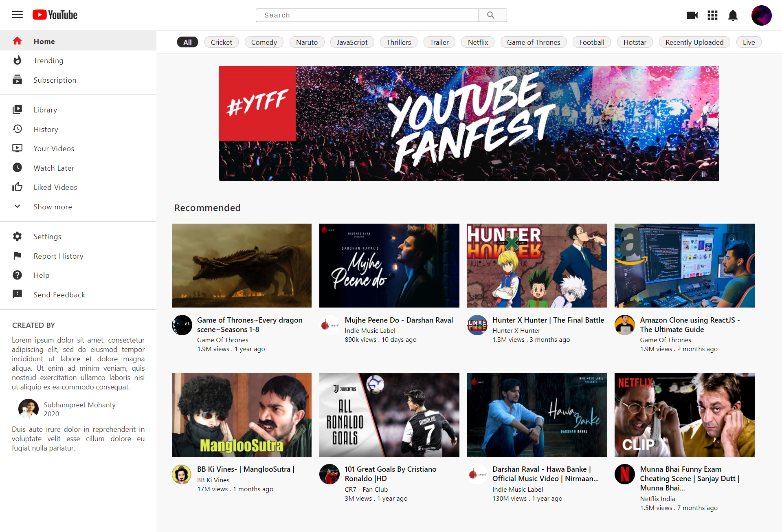Open Settings gear in sidebar
The height and width of the screenshot is (532, 782).
point(17,236)
